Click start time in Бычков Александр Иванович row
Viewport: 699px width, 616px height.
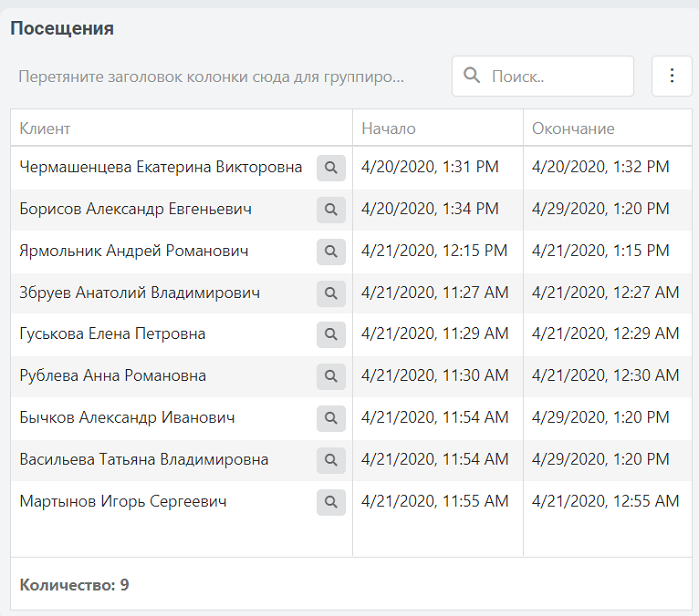(x=435, y=418)
